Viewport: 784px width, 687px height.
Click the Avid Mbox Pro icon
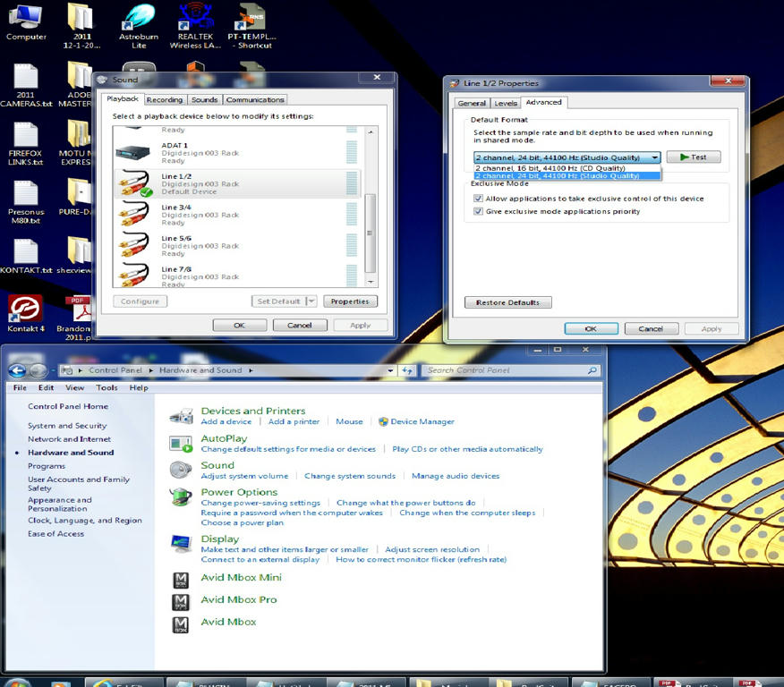pyautogui.click(x=181, y=601)
